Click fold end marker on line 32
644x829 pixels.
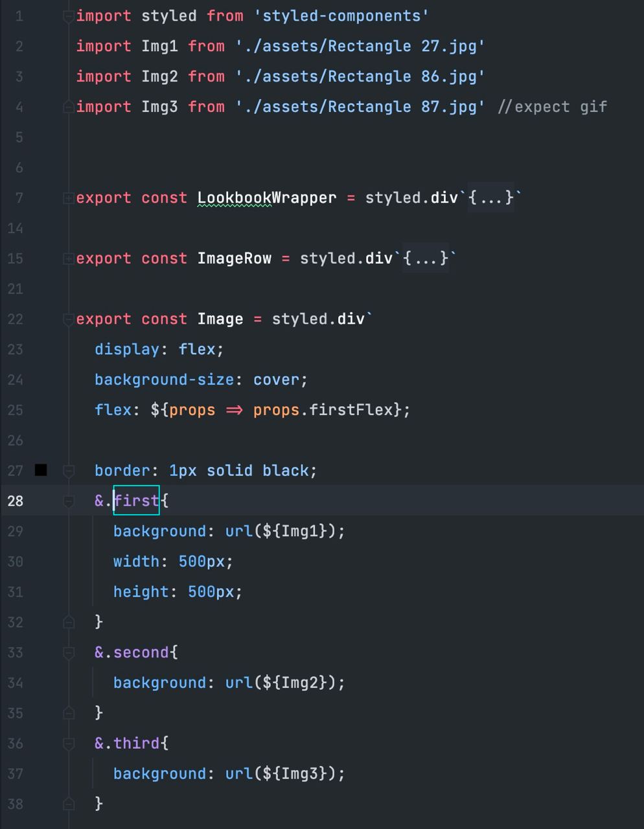(x=68, y=622)
